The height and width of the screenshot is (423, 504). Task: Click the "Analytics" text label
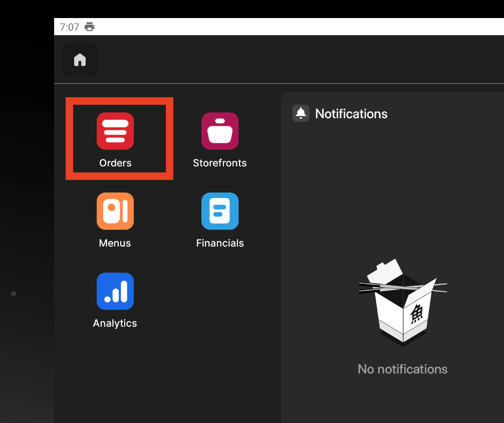pyautogui.click(x=115, y=323)
